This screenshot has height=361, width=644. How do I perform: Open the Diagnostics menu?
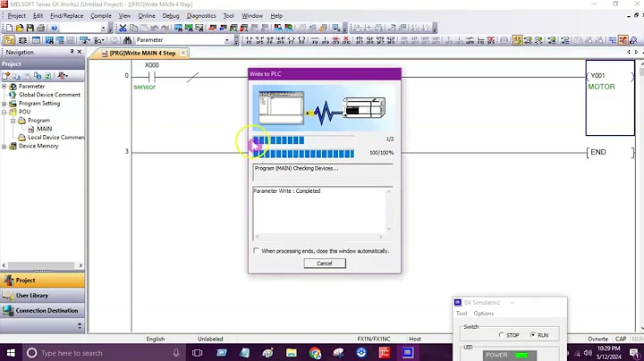(x=201, y=15)
